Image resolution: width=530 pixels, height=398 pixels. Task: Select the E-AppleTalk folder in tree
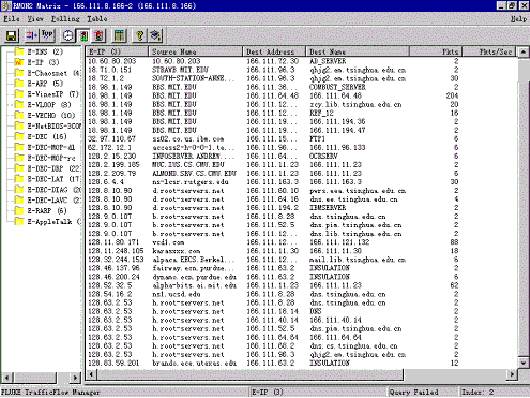coord(48,221)
